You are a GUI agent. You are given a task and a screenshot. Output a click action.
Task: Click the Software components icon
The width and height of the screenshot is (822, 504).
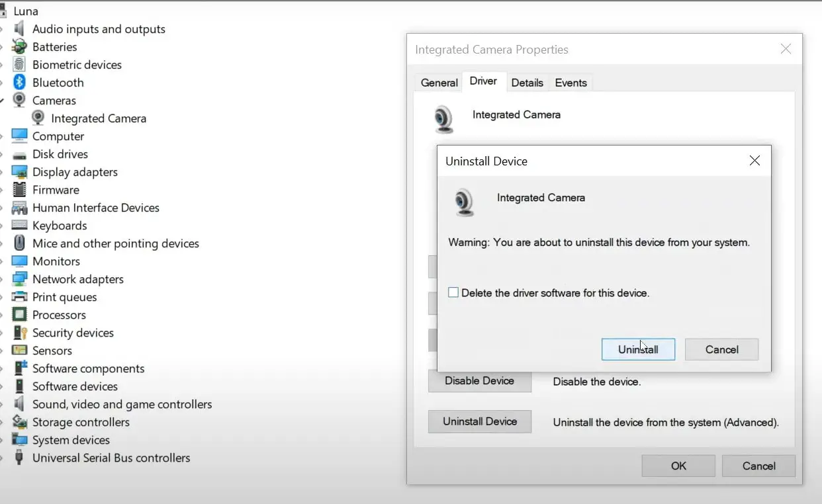pos(19,368)
